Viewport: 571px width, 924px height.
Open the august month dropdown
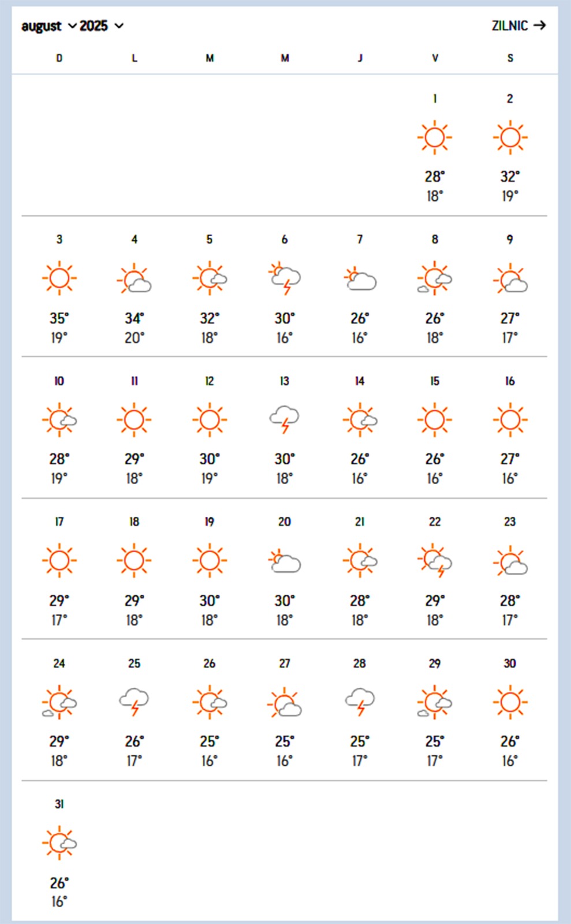(48, 26)
